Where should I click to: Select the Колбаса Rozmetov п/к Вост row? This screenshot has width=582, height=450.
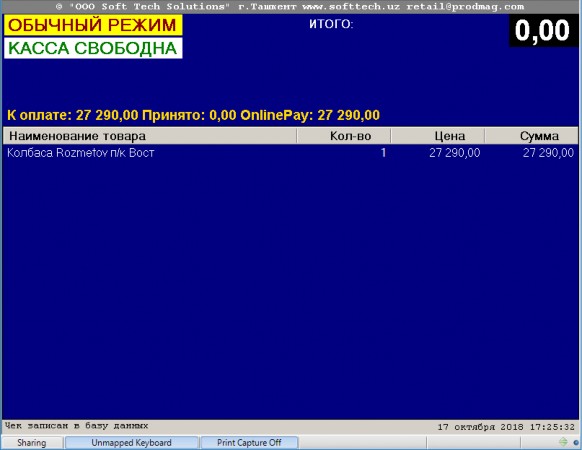point(290,153)
